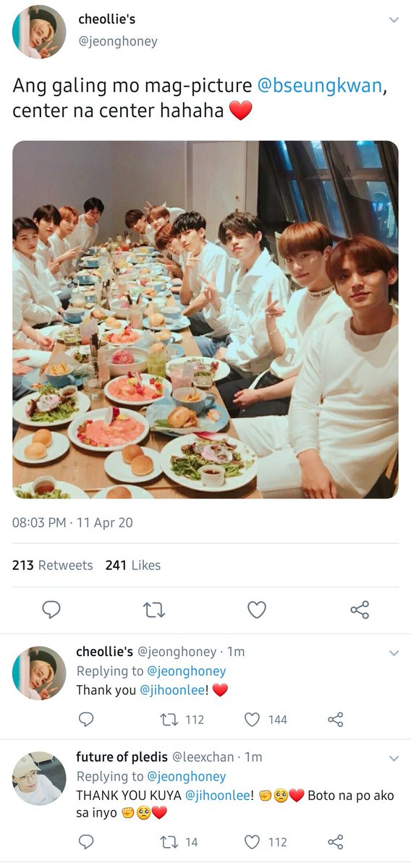Like the main tweet with heart icon
Image resolution: width=411 pixels, height=868 pixels.
pos(257,610)
